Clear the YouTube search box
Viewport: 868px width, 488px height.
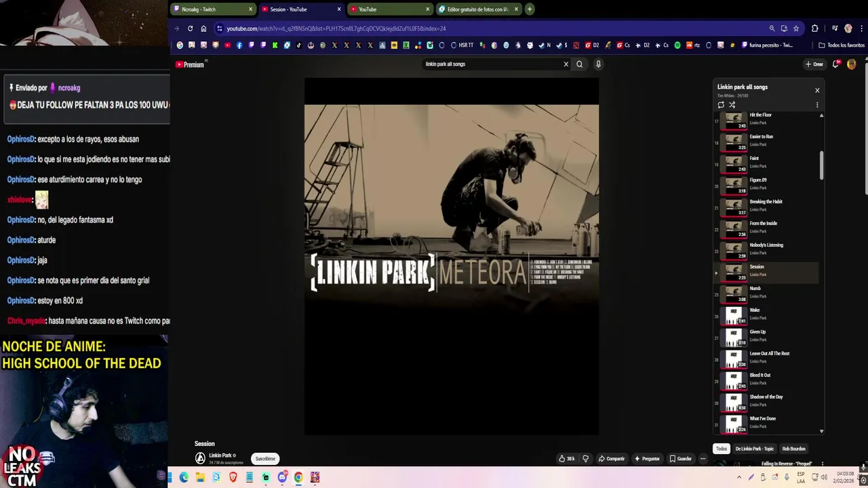click(566, 64)
